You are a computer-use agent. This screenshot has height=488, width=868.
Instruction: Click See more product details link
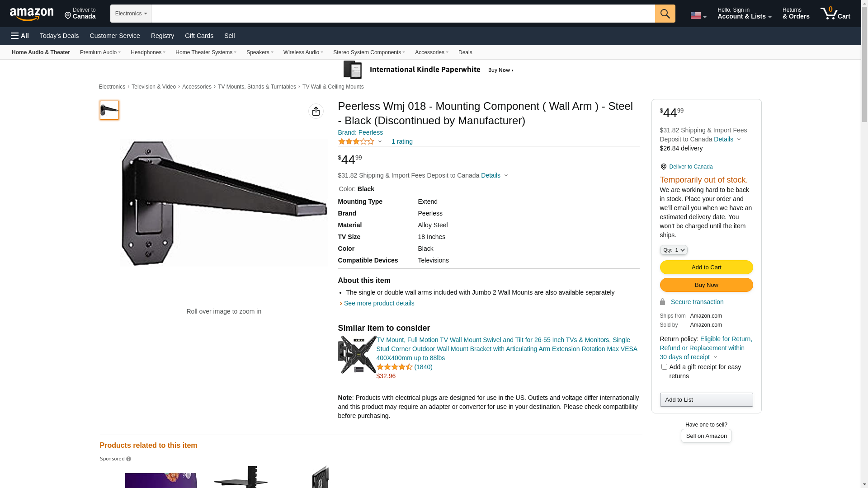pyautogui.click(x=379, y=303)
